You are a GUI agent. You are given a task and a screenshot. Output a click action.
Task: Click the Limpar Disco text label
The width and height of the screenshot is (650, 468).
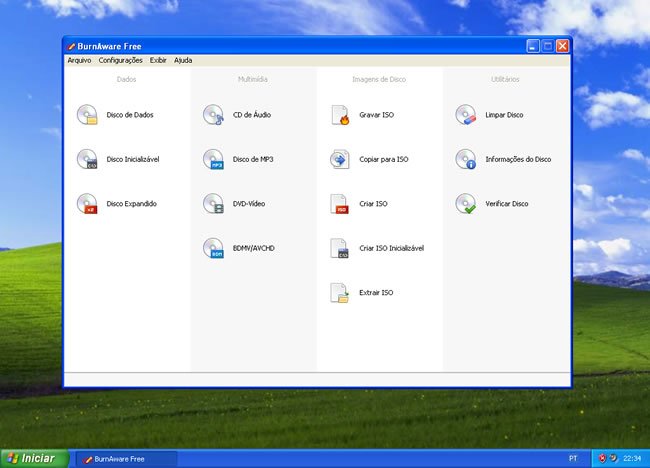504,115
